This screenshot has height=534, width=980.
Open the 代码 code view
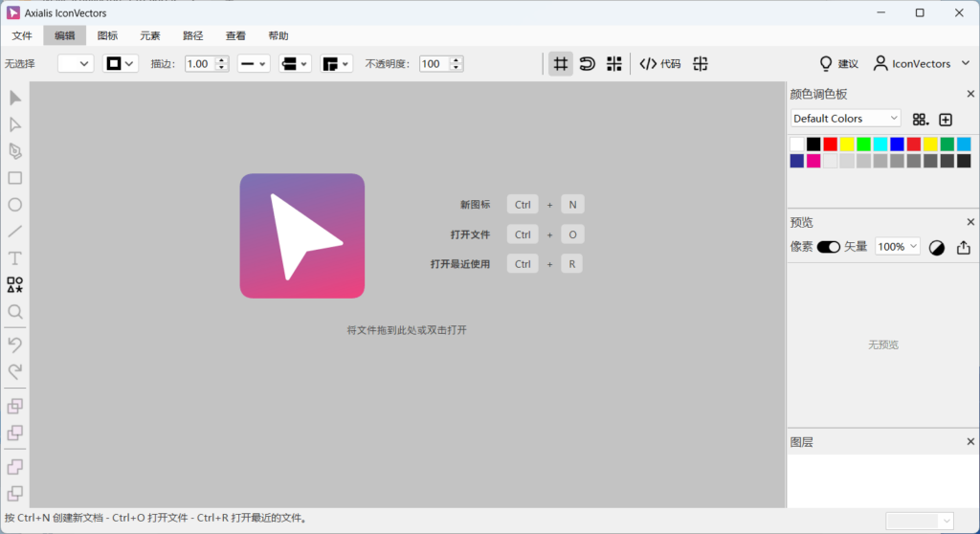point(660,64)
